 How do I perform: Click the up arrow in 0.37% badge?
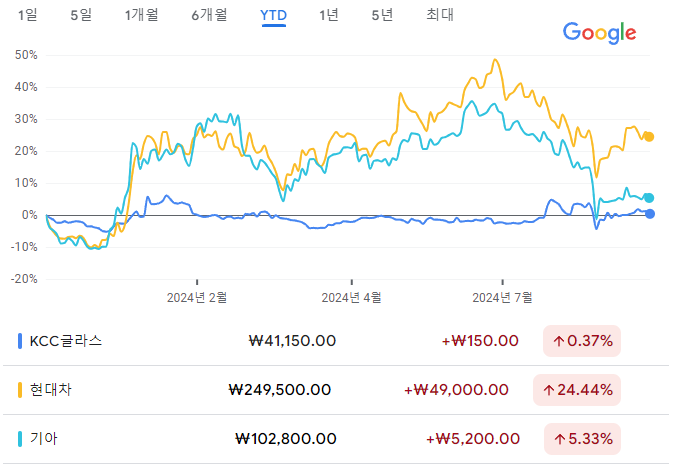[558, 342]
